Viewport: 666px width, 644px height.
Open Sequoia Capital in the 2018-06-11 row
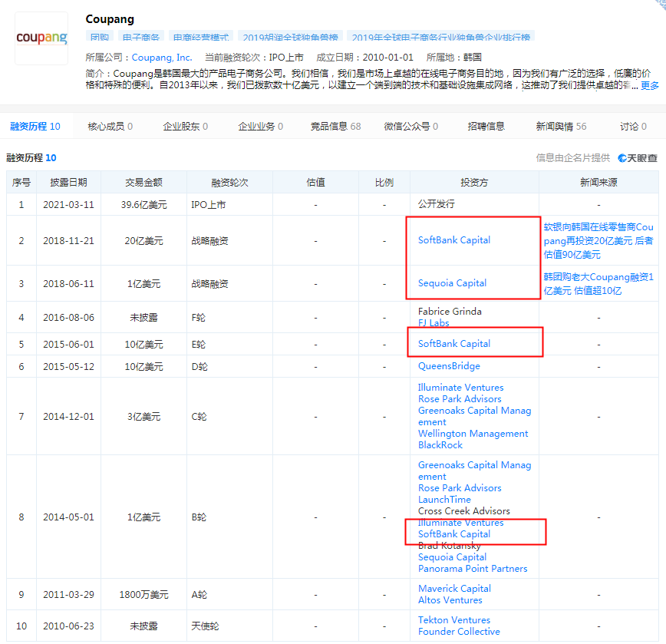tap(452, 283)
